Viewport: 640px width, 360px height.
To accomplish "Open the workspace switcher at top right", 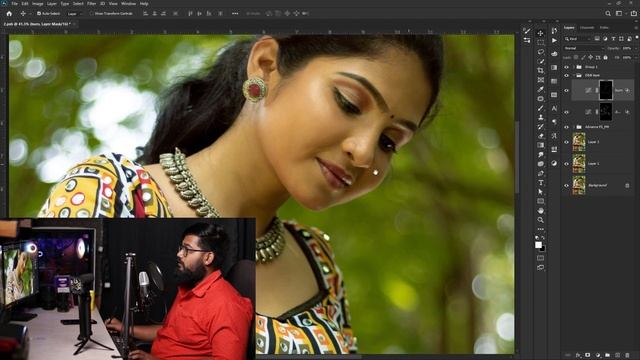I will coord(620,13).
